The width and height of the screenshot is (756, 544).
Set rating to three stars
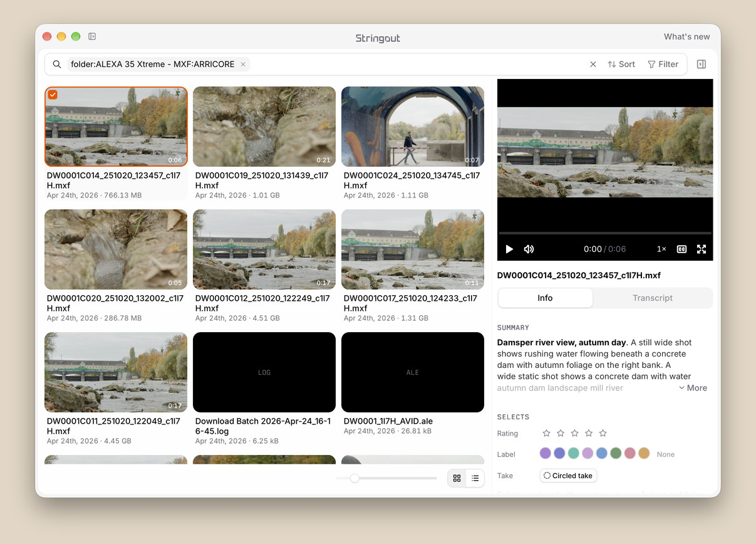click(574, 433)
